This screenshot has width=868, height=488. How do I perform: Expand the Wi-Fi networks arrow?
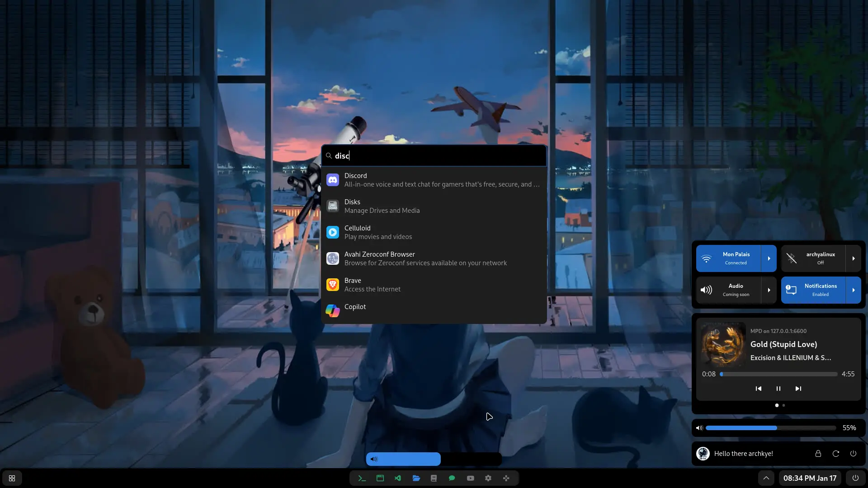pos(769,258)
